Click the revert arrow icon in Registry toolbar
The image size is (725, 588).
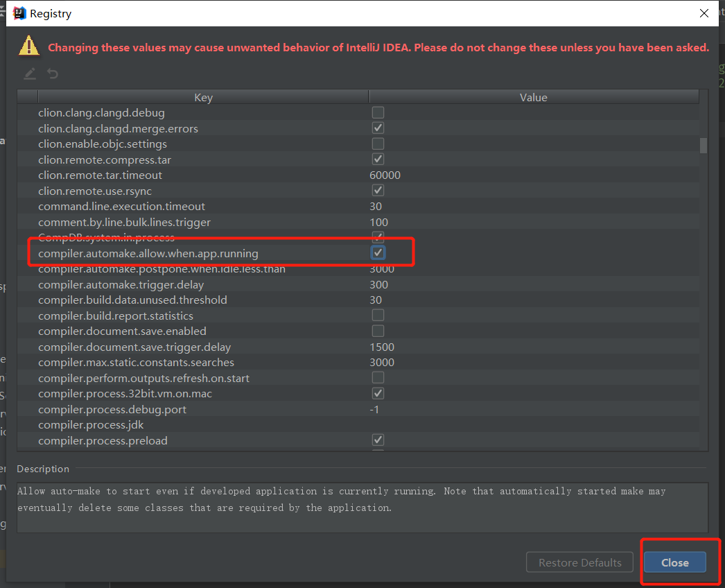53,73
